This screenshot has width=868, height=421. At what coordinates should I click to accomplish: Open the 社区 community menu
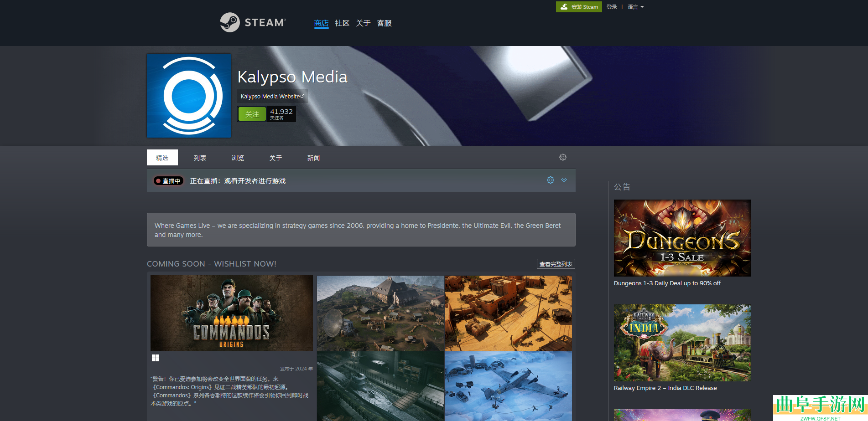tap(342, 23)
